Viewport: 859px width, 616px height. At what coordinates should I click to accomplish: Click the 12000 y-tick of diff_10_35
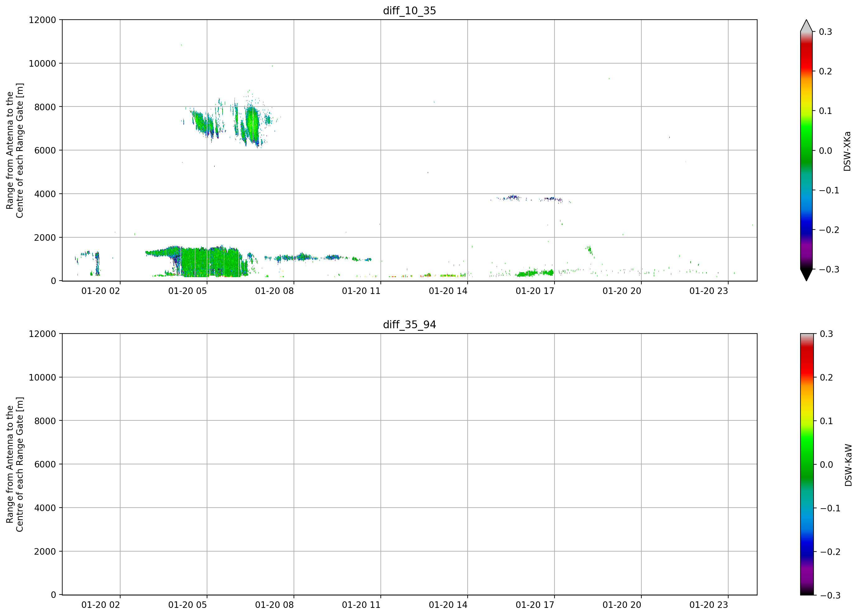[x=42, y=20]
